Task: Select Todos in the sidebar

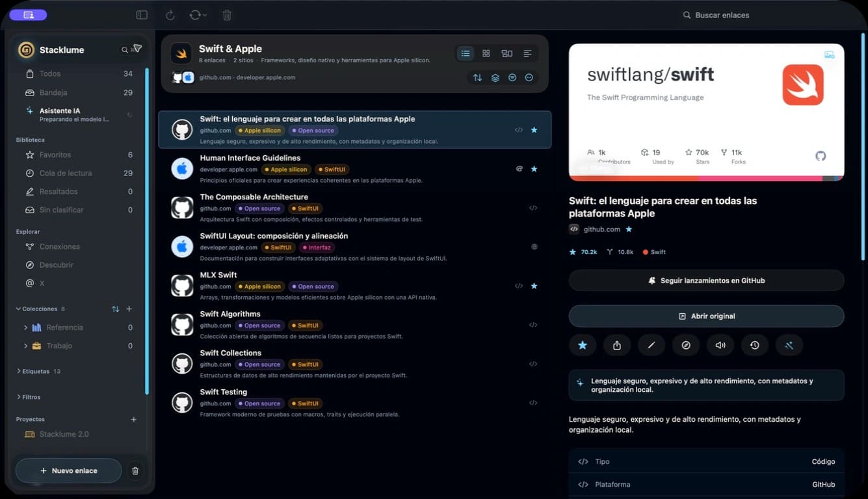Action: click(x=79, y=74)
